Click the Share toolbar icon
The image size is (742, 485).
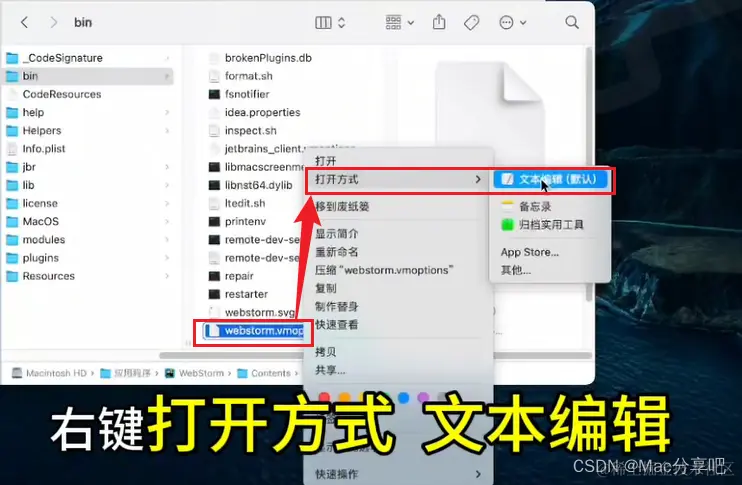[439, 22]
